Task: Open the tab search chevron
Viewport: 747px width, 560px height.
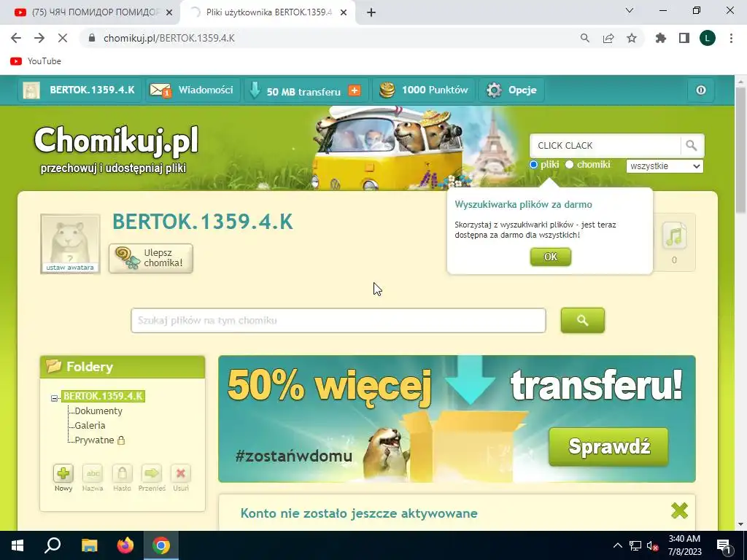Action: point(630,10)
